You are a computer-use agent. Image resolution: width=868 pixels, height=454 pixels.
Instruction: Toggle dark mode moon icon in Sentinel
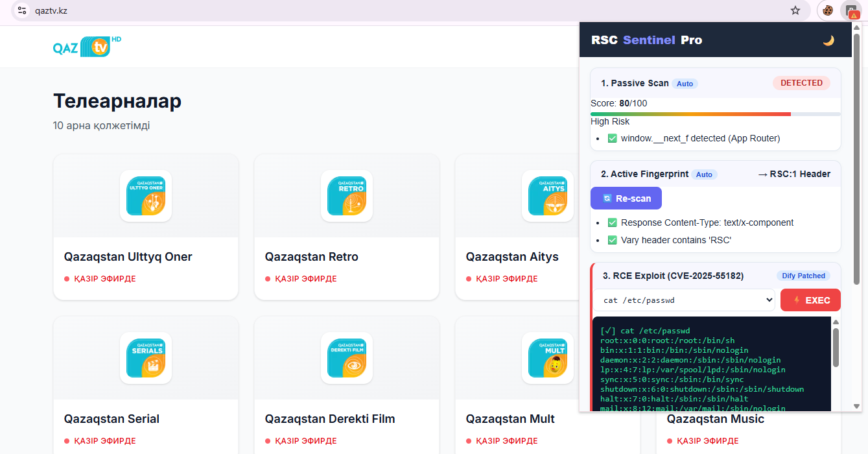pyautogui.click(x=828, y=40)
